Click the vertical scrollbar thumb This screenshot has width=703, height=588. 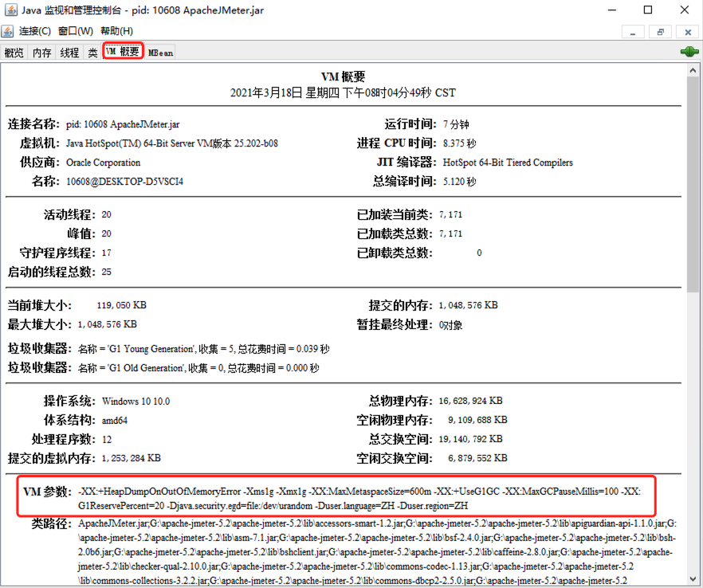[x=693, y=183]
